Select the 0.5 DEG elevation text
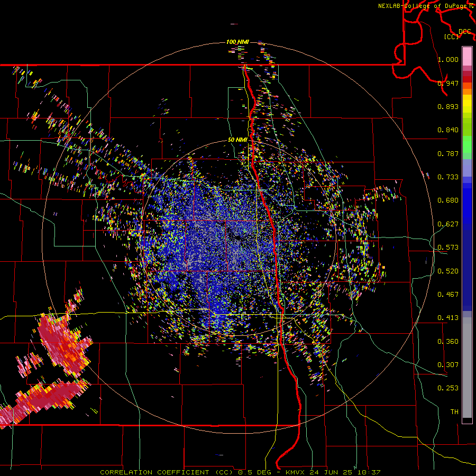The image size is (476, 476). [254, 472]
